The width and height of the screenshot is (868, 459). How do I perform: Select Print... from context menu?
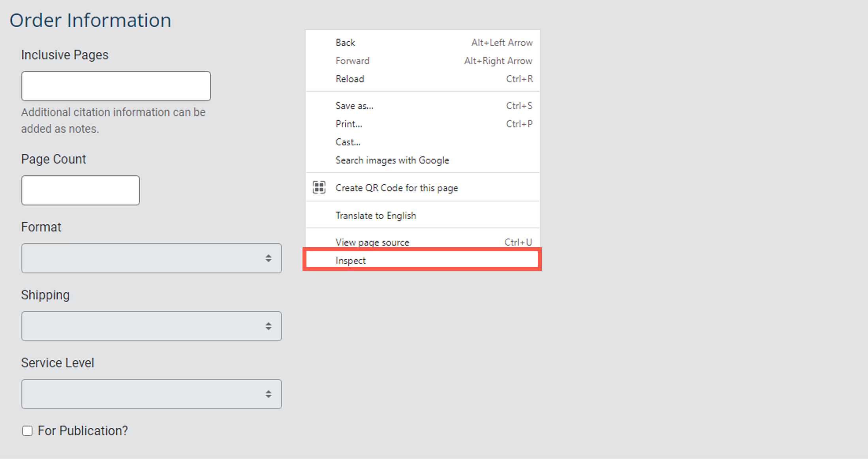click(x=349, y=124)
